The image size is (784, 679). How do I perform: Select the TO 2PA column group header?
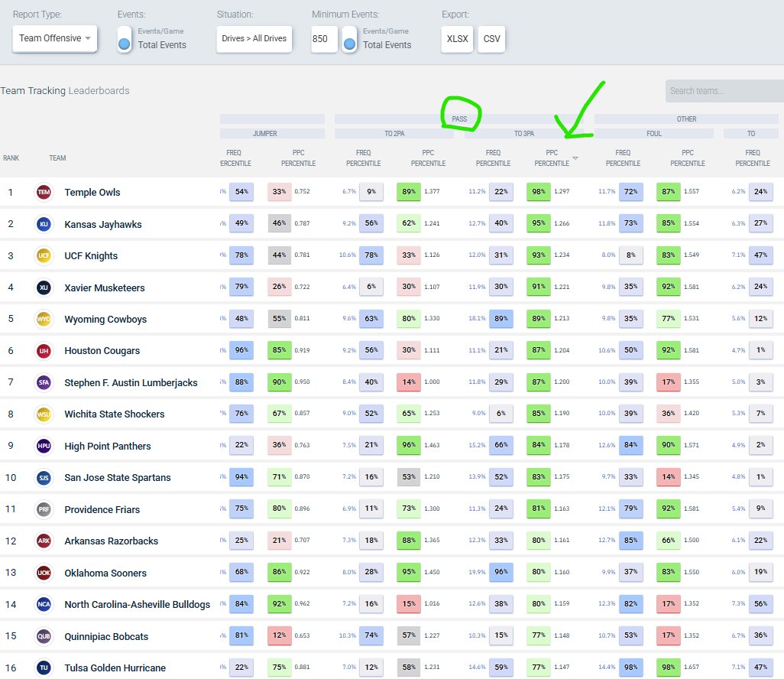point(394,134)
